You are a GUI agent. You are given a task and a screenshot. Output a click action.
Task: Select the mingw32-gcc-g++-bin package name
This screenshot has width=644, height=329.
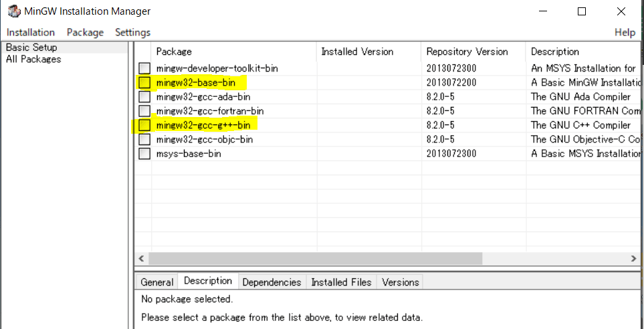203,125
